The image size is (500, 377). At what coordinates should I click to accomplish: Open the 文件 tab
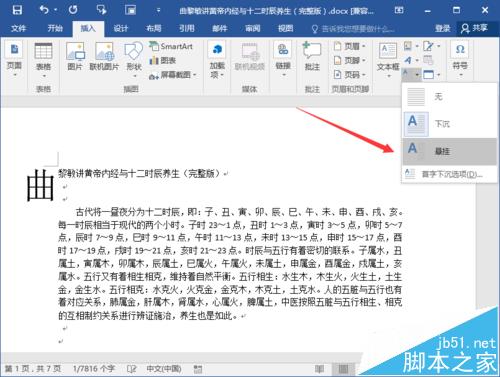pyautogui.click(x=18, y=28)
